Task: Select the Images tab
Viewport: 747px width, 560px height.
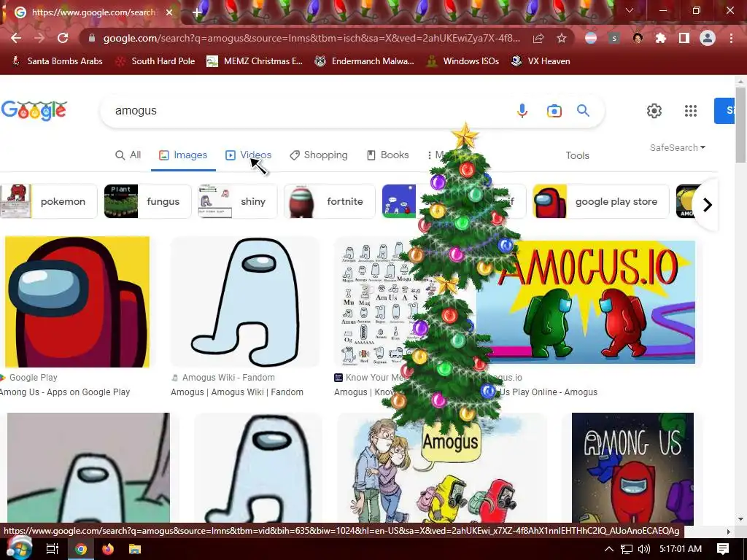Action: tap(183, 155)
